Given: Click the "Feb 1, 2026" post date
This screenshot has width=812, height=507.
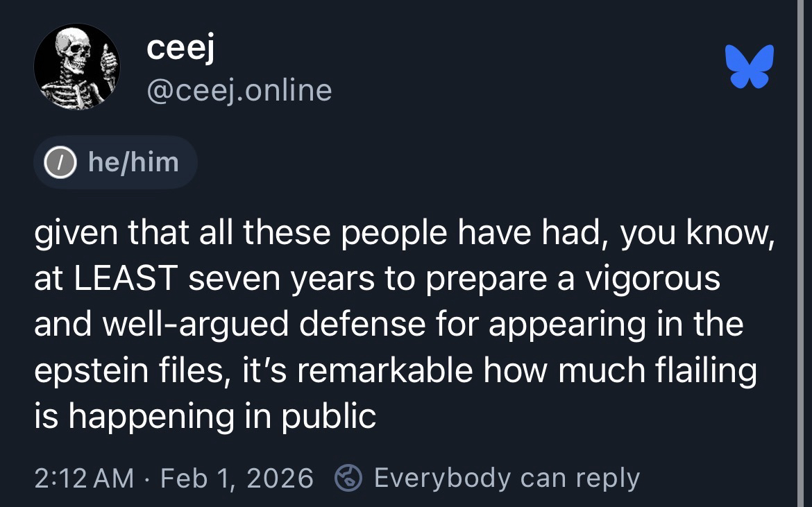Looking at the screenshot, I should click(x=237, y=478).
